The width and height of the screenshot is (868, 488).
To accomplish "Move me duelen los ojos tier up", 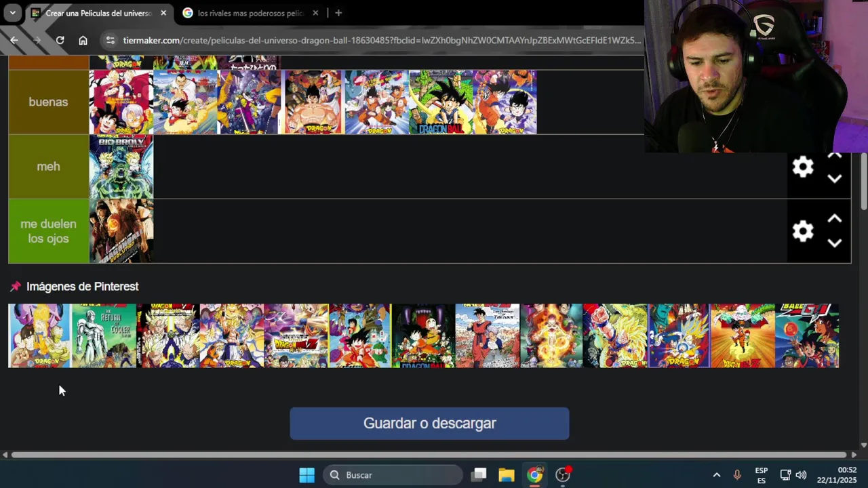I will [835, 219].
